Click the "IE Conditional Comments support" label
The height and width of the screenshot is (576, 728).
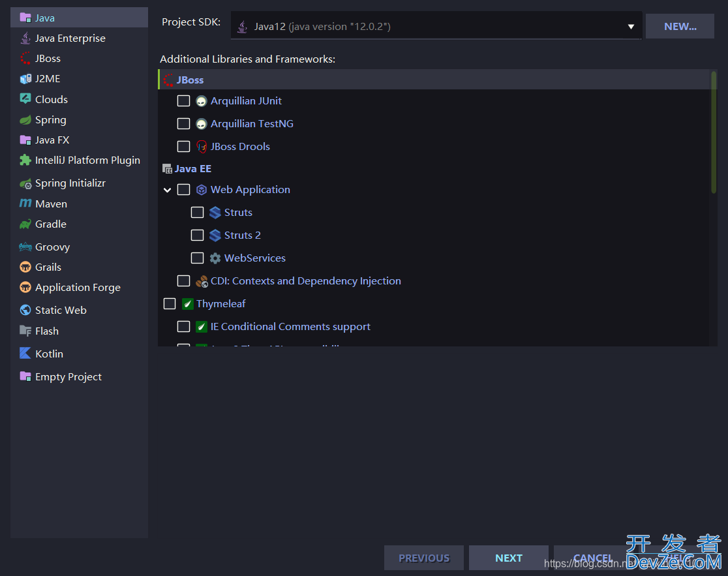(291, 327)
